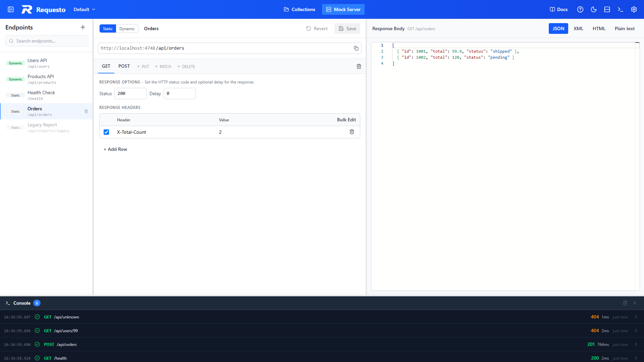
Task: Add a new header row
Action: (115, 149)
